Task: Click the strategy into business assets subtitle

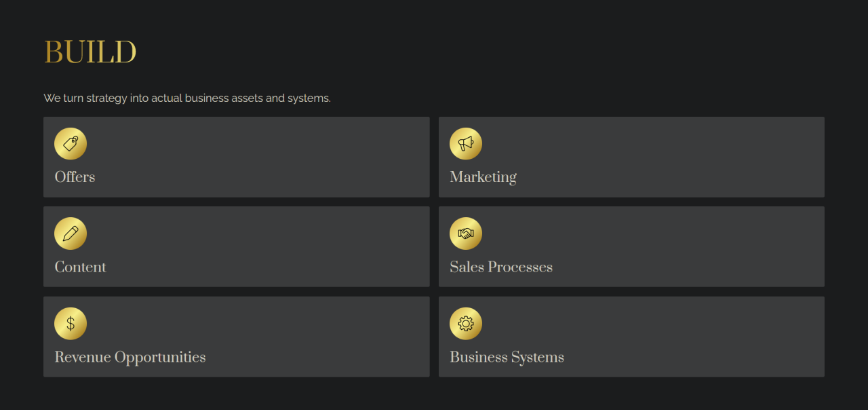Action: (187, 98)
